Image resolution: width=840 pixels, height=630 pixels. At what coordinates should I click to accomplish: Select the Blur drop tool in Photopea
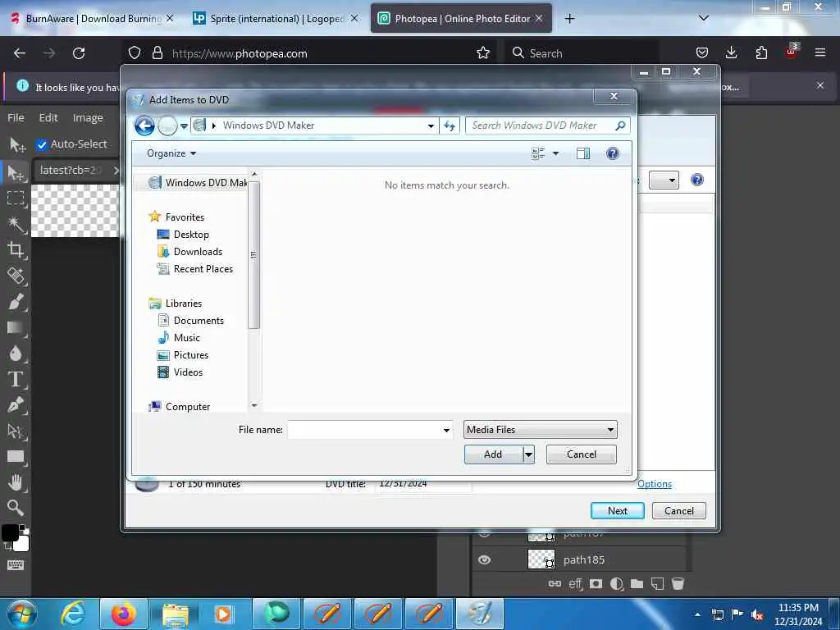click(x=16, y=354)
